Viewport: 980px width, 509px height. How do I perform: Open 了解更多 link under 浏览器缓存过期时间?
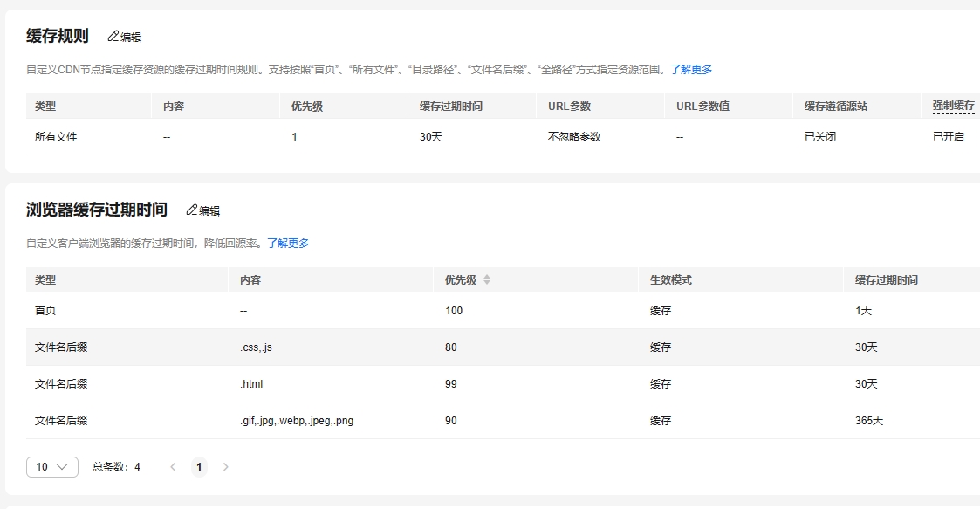click(x=288, y=244)
